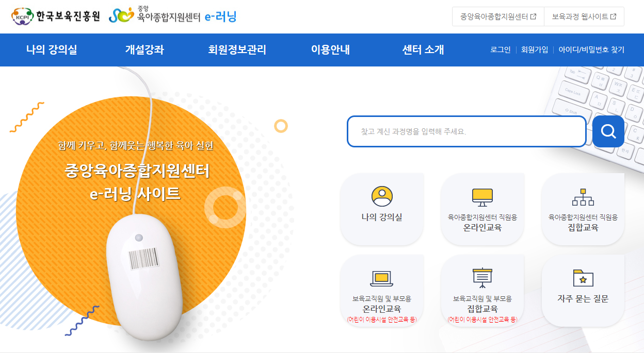644x353 pixels.
Task: Click the 한국보육진흥원 KCPI logo
Action: 56,16
